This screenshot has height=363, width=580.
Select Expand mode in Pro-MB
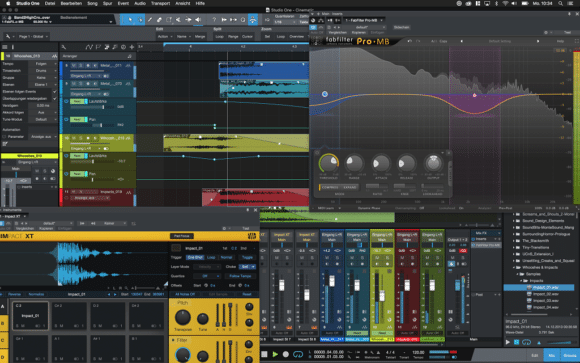tap(350, 187)
